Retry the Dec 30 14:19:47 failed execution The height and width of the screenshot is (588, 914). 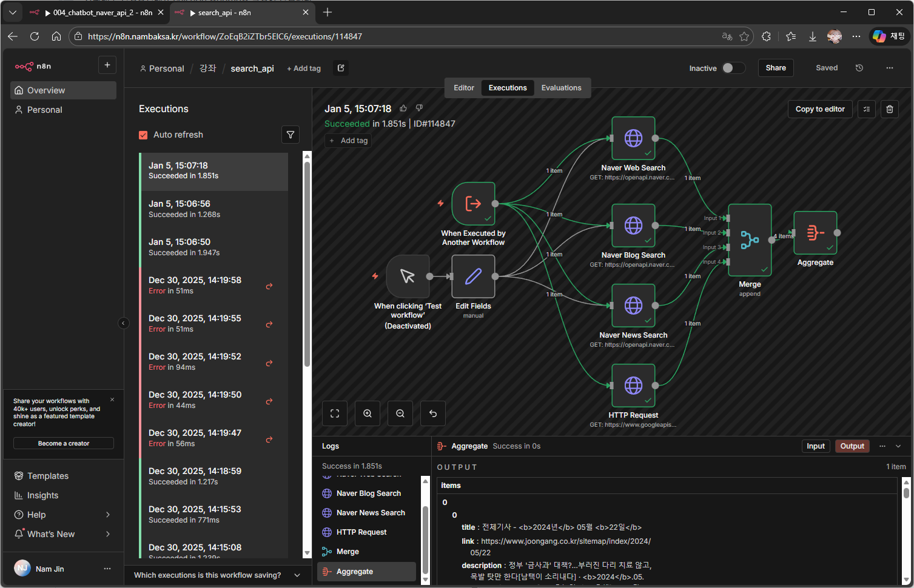click(x=269, y=439)
